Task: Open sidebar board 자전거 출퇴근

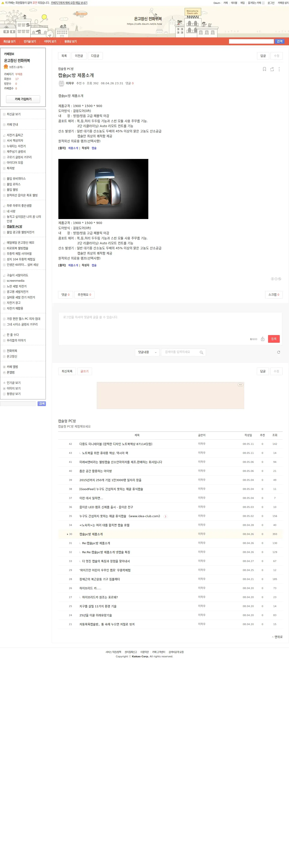Action: point(15,135)
